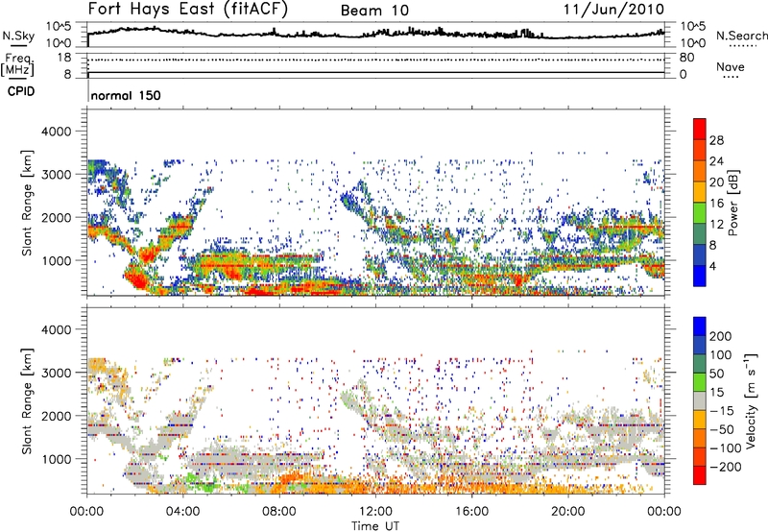768x532 pixels.
Task: Click the dotted Nave line in frequency panel
Action: (x=375, y=60)
